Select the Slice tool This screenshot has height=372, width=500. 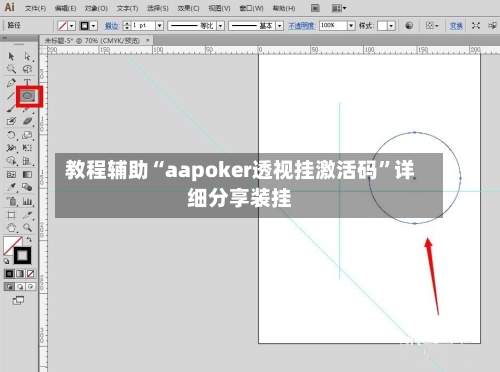tap(28, 215)
